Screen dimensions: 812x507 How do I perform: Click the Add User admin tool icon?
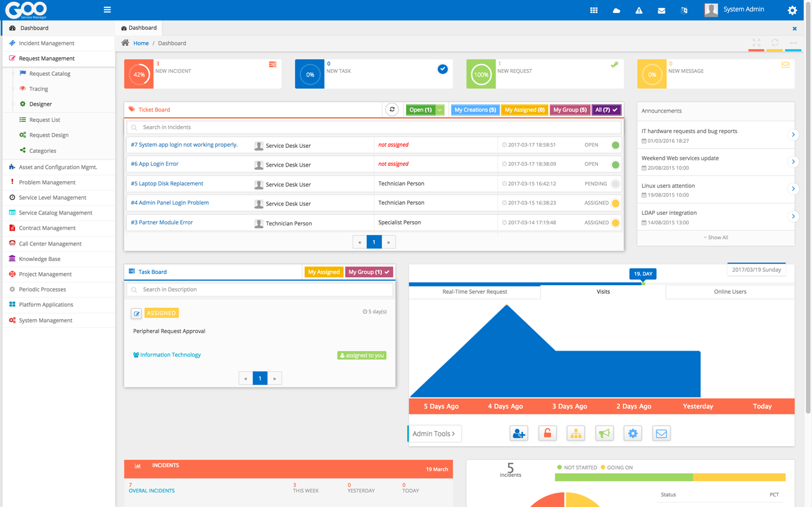(x=519, y=434)
